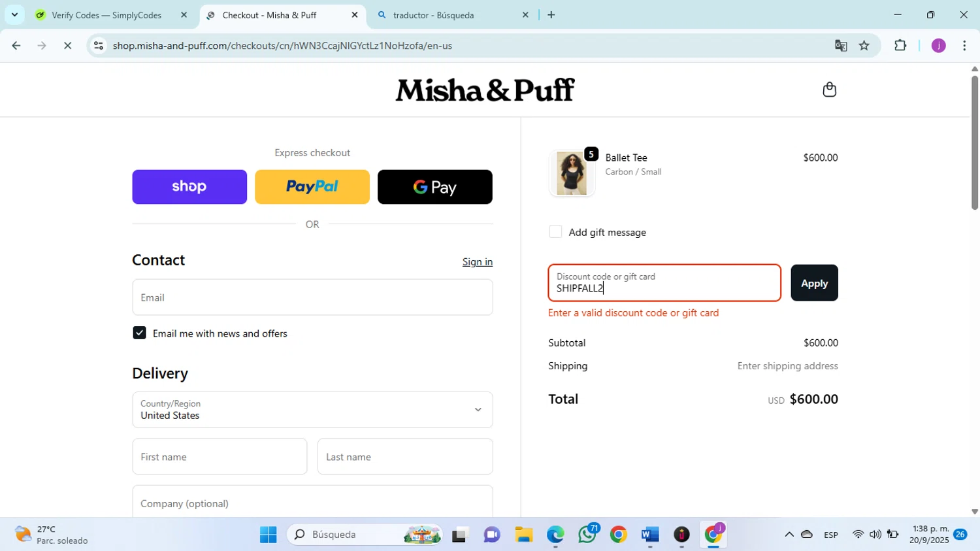This screenshot has width=980, height=551.
Task: Check the Add gift message box
Action: 555,232
